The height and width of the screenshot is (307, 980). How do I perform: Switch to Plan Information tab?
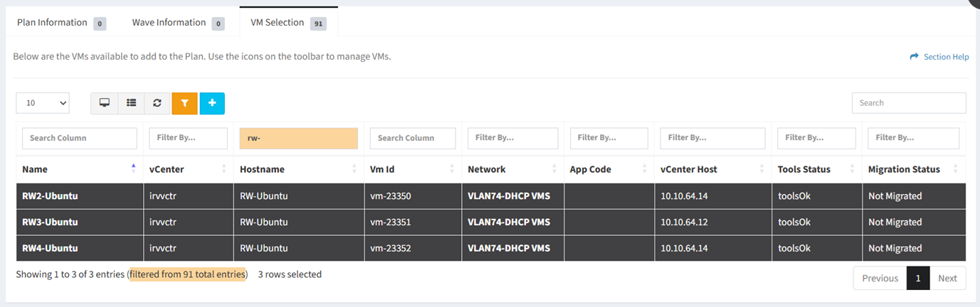[x=52, y=23]
